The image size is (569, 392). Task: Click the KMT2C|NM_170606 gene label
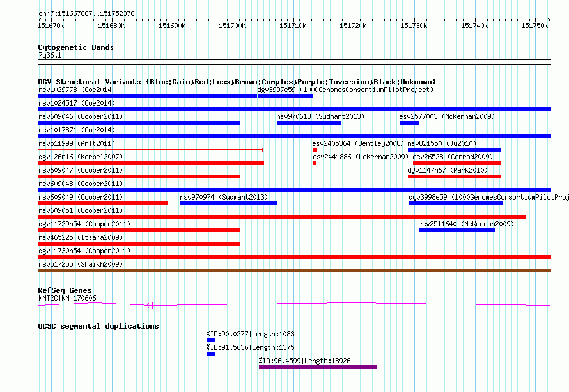tap(68, 299)
